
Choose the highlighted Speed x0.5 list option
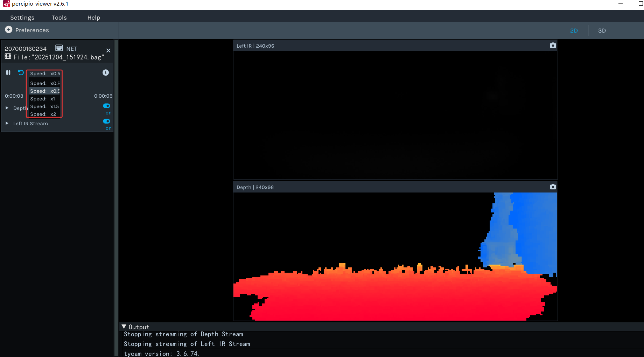pos(44,91)
